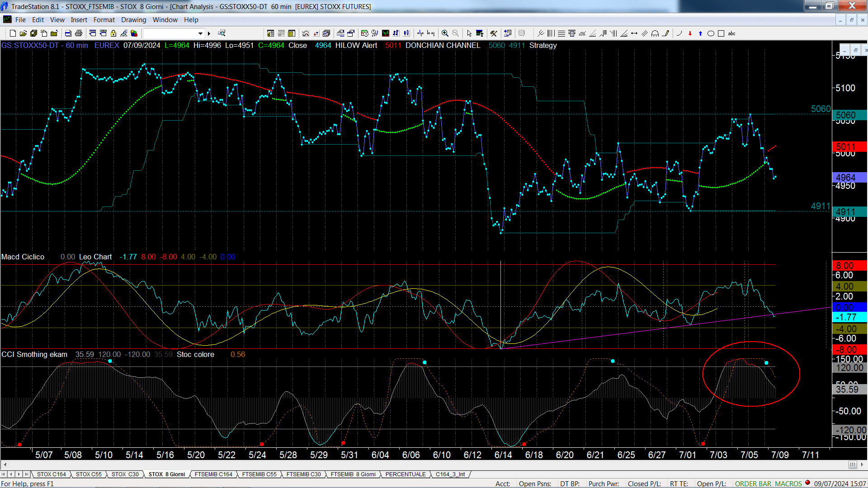
Task: Jump to first workspace tab with scroll arrow
Action: pos(4,474)
